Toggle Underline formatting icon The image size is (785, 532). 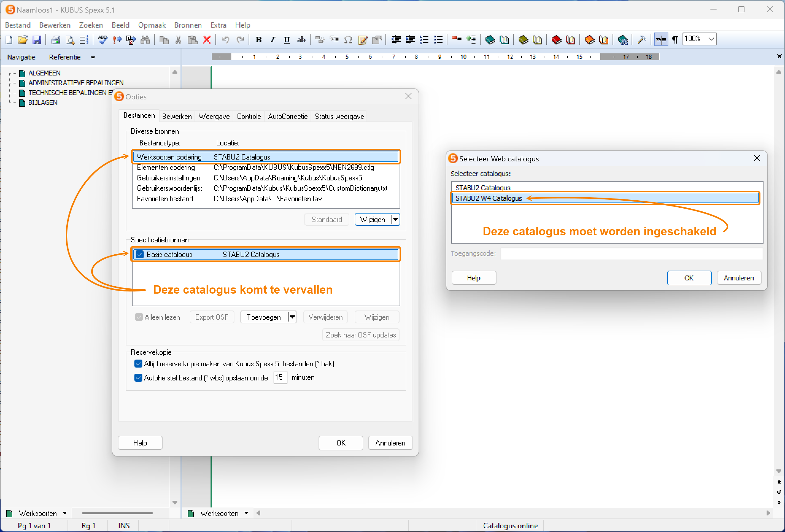coord(287,40)
